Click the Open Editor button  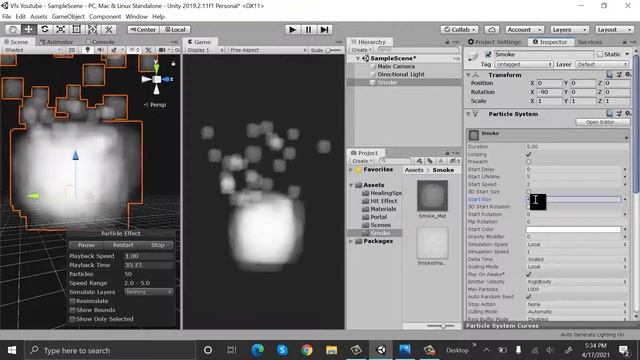602,122
